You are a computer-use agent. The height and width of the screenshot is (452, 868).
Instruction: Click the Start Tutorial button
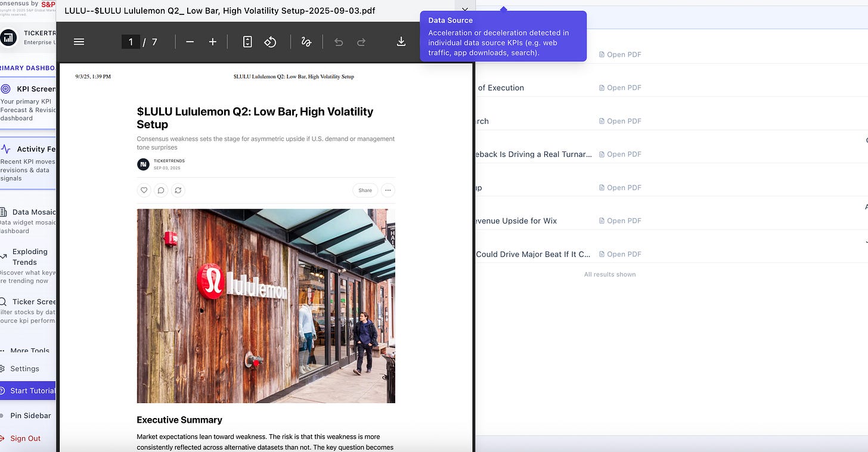[27, 391]
